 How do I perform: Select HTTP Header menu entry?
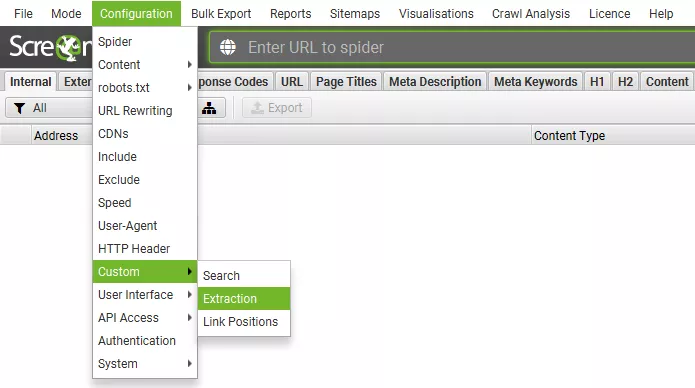tap(145, 249)
